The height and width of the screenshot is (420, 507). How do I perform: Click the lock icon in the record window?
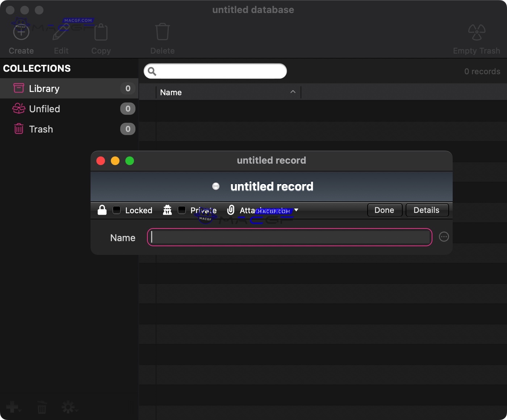[102, 210]
